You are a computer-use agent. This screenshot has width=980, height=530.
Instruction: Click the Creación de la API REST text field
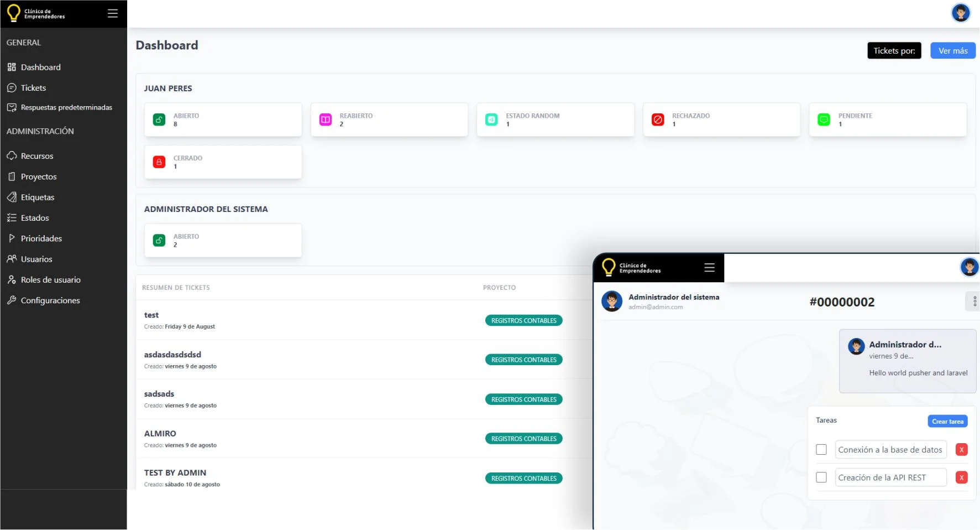pyautogui.click(x=890, y=477)
